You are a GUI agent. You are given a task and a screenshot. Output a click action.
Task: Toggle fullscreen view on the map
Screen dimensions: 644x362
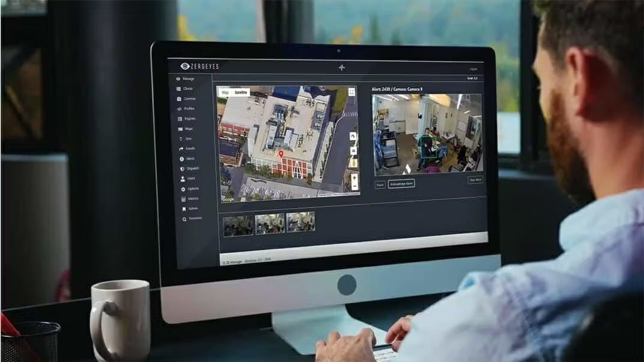pos(351,92)
